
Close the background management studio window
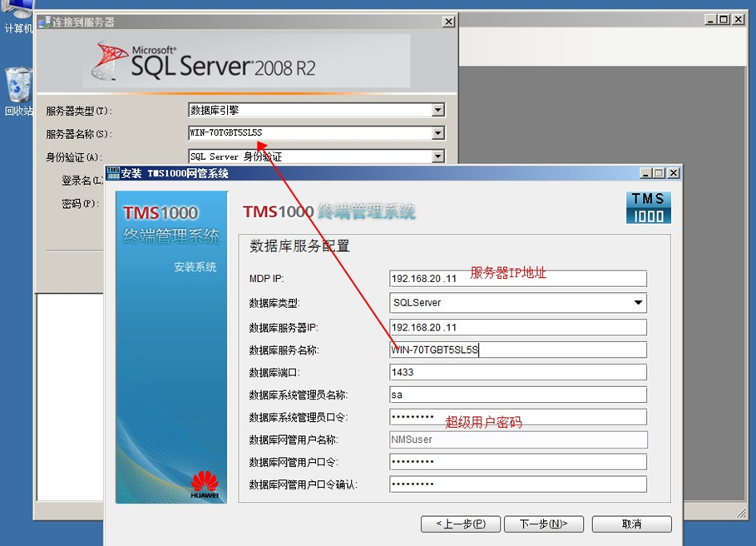coord(739,19)
